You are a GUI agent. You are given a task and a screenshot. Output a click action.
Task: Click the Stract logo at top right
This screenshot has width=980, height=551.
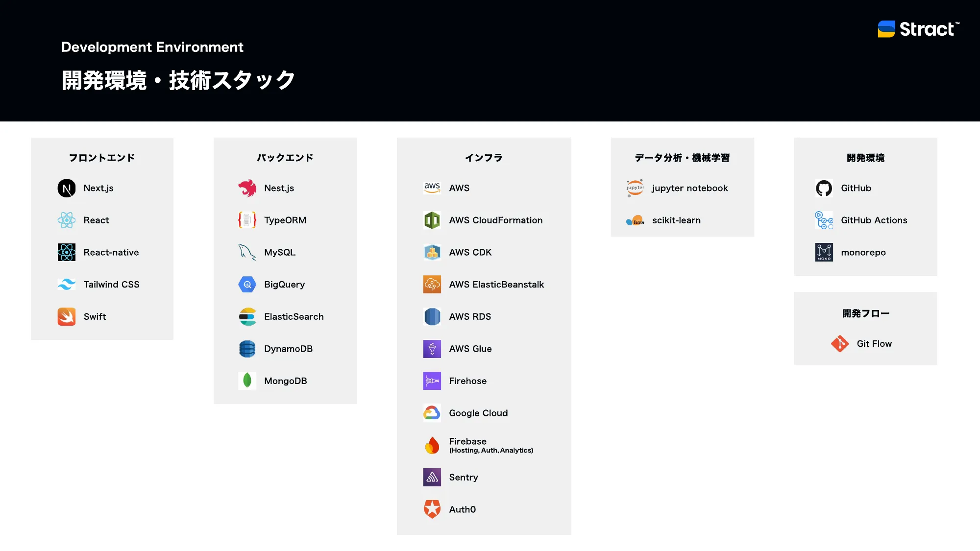[x=918, y=29]
